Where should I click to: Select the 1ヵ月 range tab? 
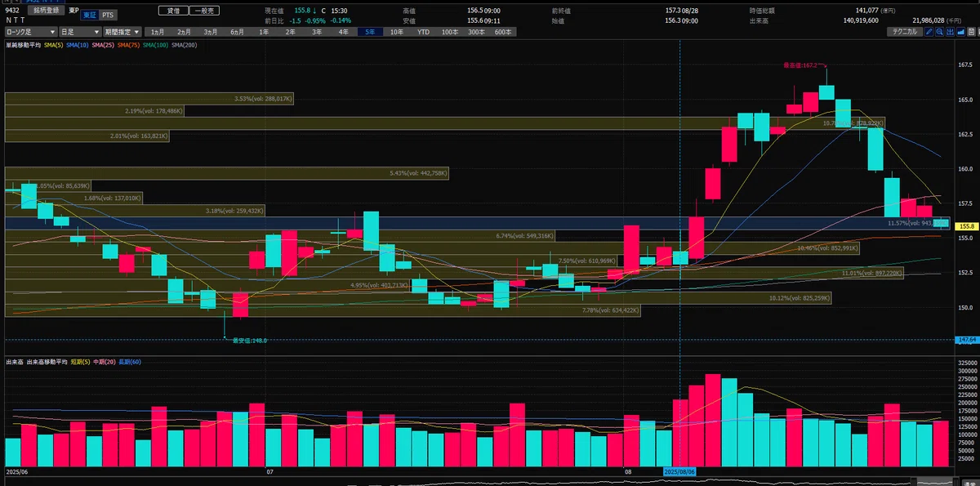coord(158,32)
